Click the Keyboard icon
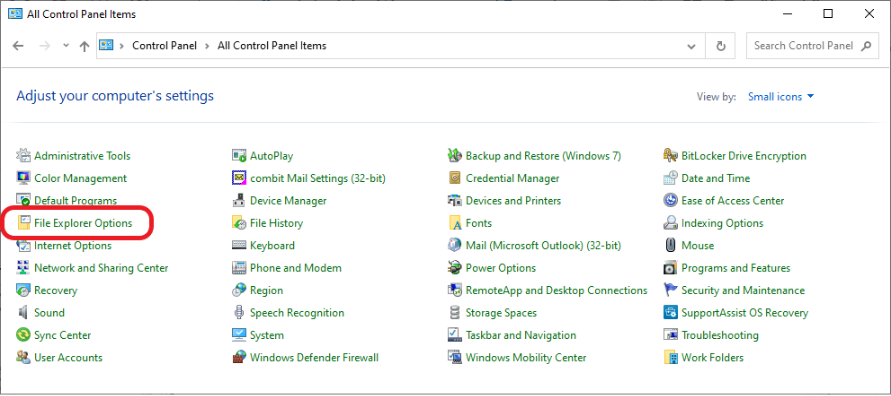 (239, 245)
